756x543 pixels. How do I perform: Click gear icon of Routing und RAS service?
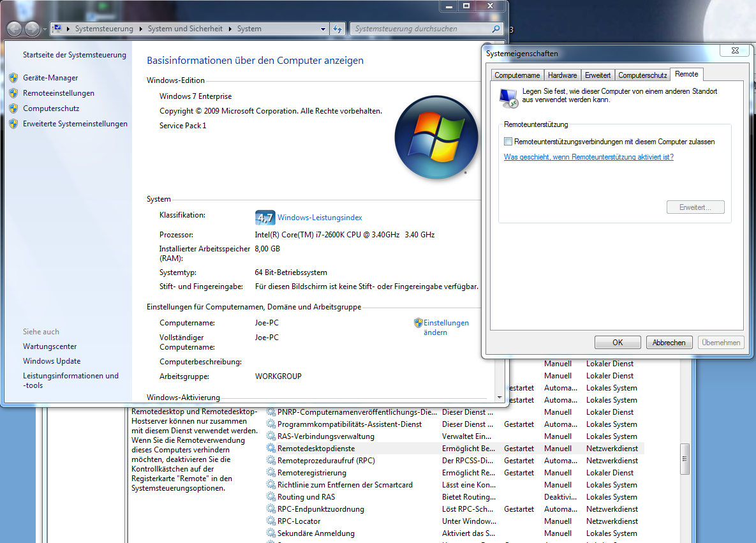tap(271, 496)
